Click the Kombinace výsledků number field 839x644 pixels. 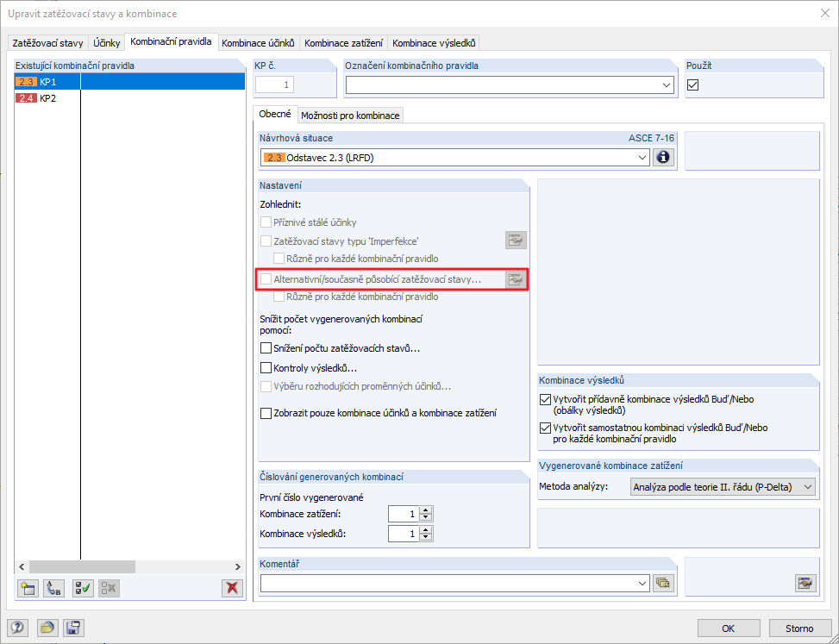pyautogui.click(x=404, y=534)
